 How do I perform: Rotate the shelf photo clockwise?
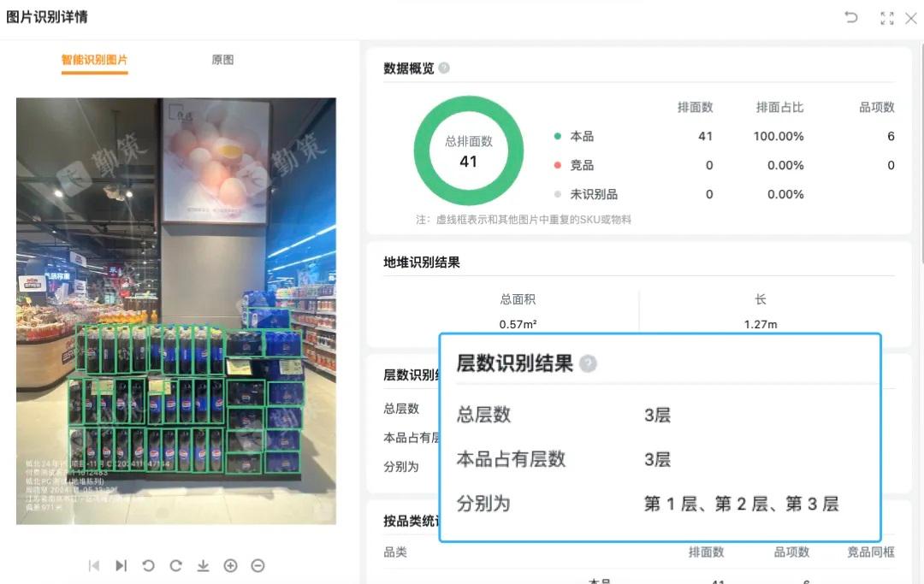175,565
